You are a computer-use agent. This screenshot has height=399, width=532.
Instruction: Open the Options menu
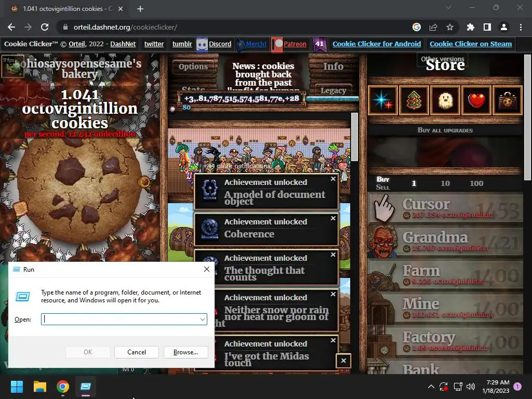point(193,66)
